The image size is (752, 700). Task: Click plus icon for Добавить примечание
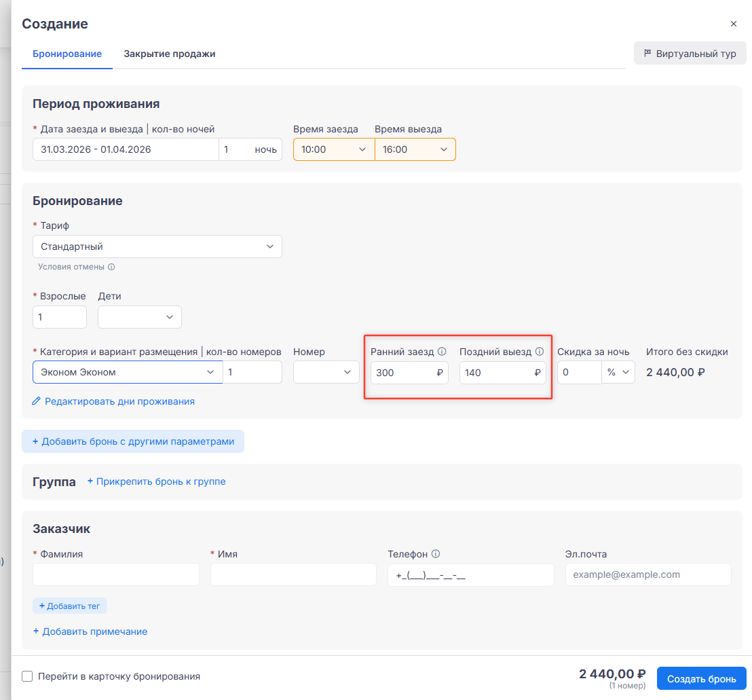[x=37, y=631]
